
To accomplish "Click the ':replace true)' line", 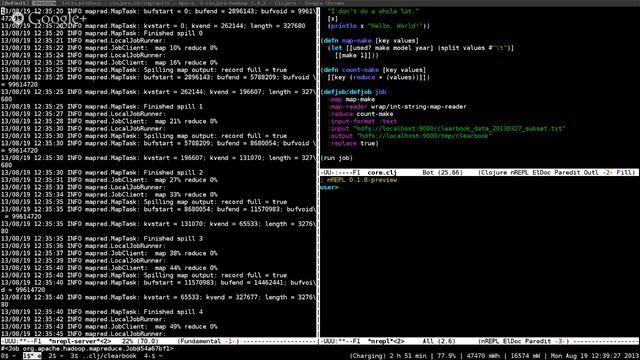I will pos(353,143).
